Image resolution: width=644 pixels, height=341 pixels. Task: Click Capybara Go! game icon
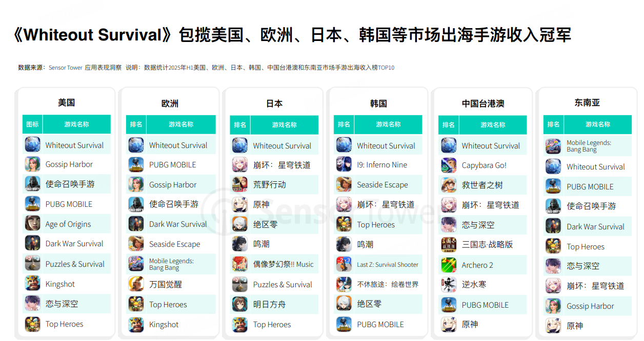(449, 165)
